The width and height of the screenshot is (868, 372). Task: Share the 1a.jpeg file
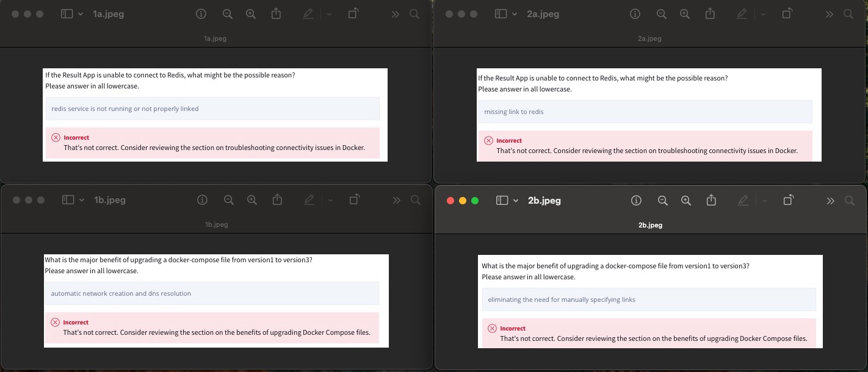276,13
